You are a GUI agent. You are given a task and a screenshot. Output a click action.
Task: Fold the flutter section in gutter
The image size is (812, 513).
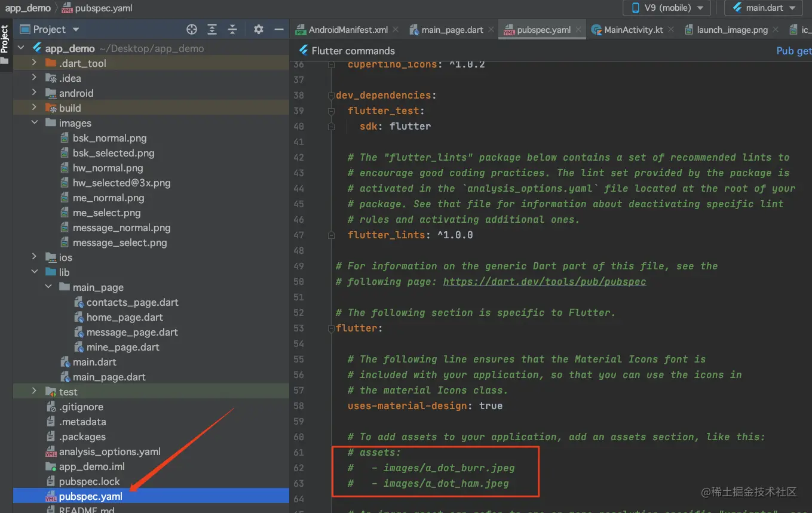click(x=330, y=328)
